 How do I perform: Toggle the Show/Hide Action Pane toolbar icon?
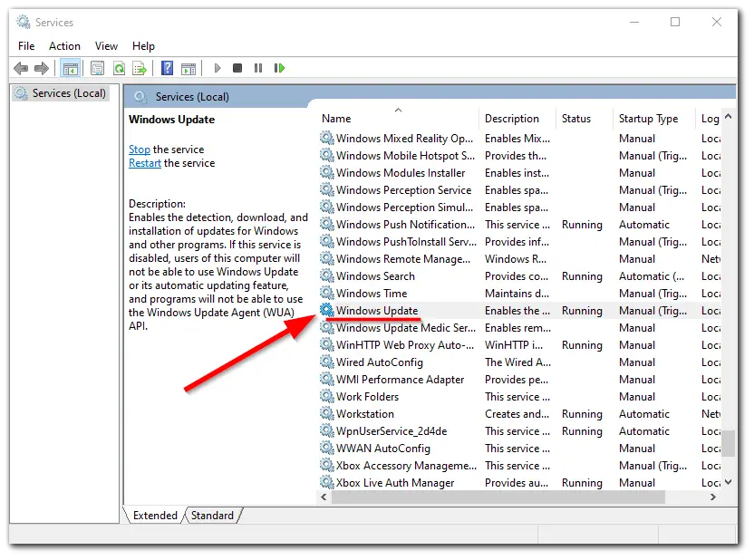(188, 68)
